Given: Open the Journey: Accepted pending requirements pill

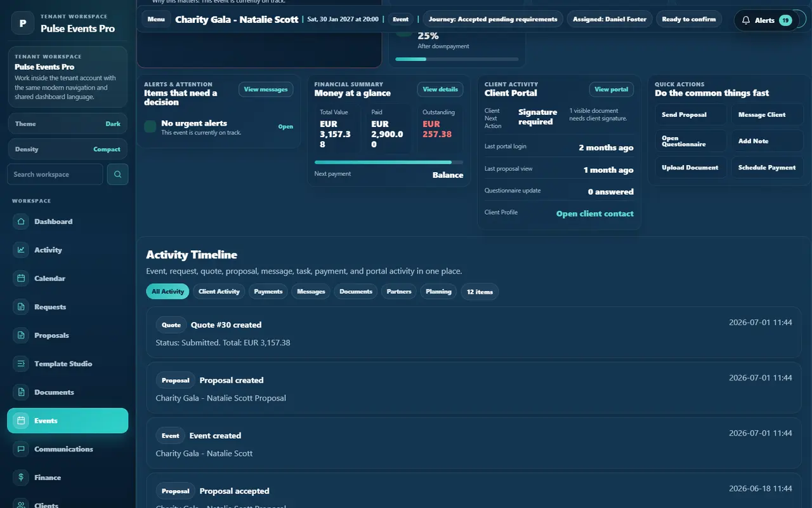Looking at the screenshot, I should 493,19.
